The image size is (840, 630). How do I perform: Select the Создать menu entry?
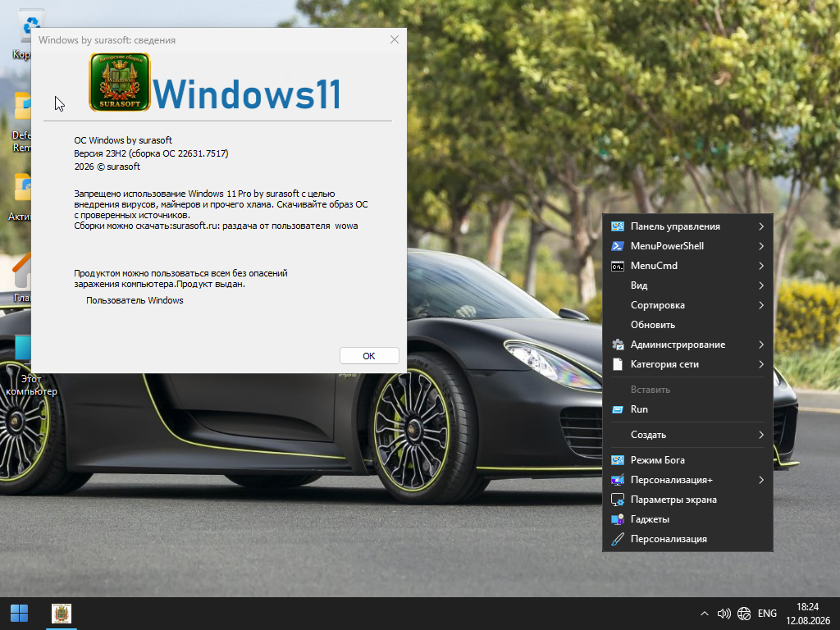(688, 435)
